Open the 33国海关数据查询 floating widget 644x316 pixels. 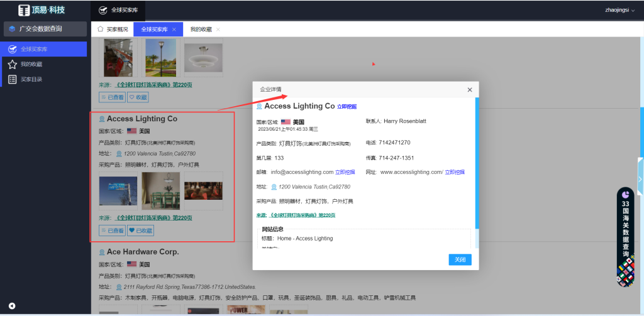(625, 236)
